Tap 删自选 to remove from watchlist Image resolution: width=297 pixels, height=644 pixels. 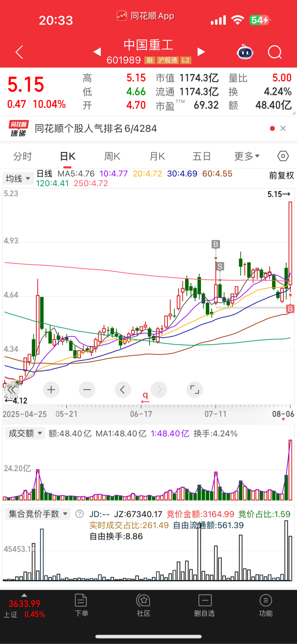point(204,605)
